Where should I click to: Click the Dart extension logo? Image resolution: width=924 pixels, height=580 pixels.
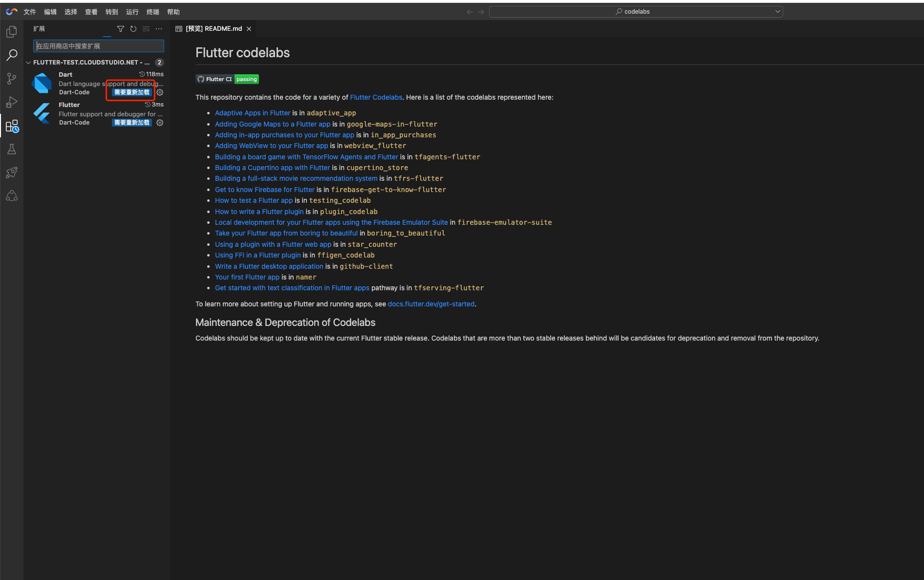(x=42, y=83)
